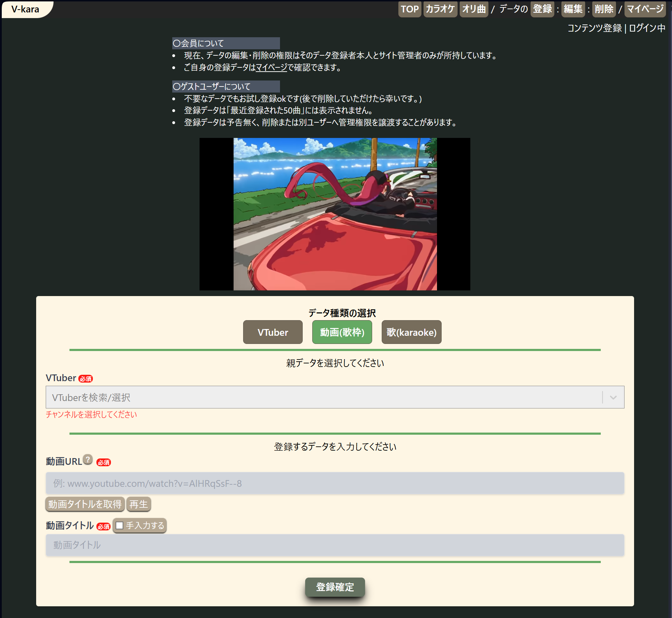Viewport: 672px width, 618px height.
Task: Click the ○会員について section heading
Action: click(226, 43)
